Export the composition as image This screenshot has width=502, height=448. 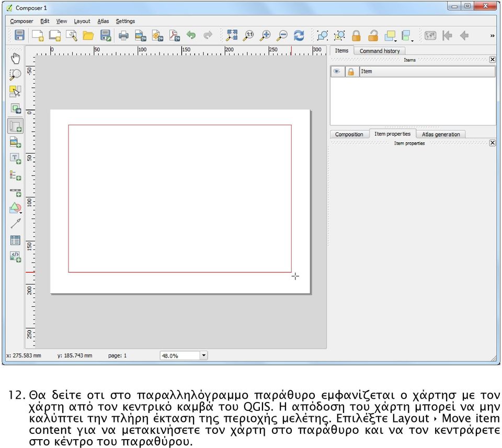click(x=140, y=35)
